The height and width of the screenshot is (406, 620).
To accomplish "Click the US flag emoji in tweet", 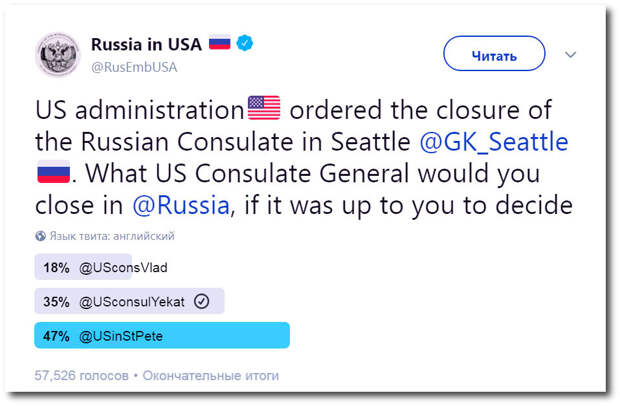I will pyautogui.click(x=264, y=108).
